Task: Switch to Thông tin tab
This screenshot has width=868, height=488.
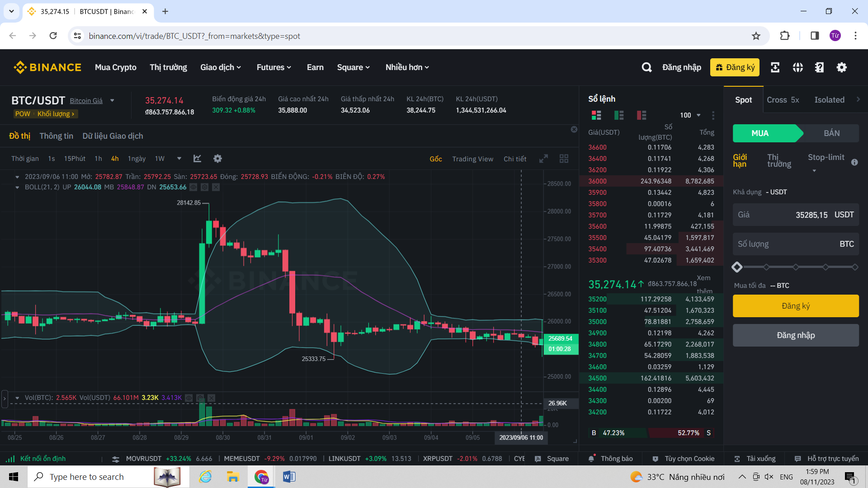Action: [56, 136]
